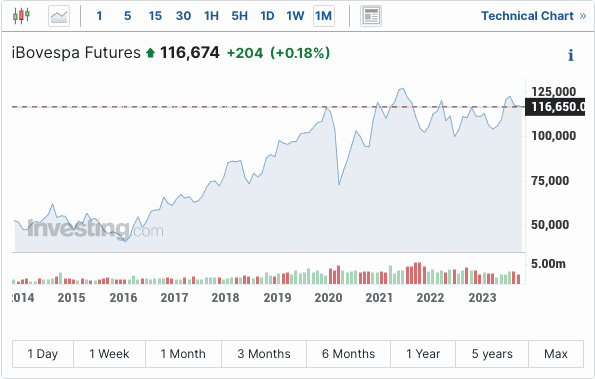The height and width of the screenshot is (379, 595).
Task: Click the 2021 year label
Action: point(379,298)
